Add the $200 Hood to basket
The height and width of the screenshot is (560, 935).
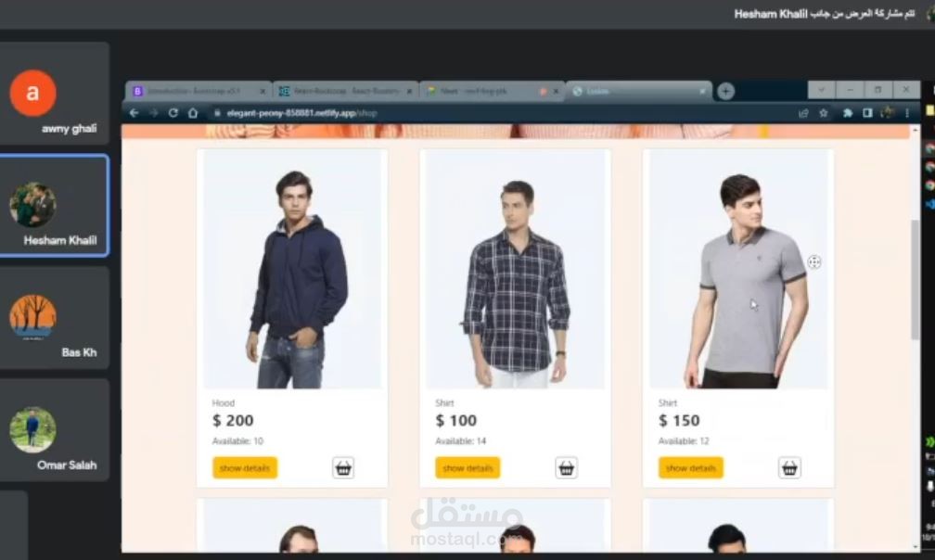[343, 468]
